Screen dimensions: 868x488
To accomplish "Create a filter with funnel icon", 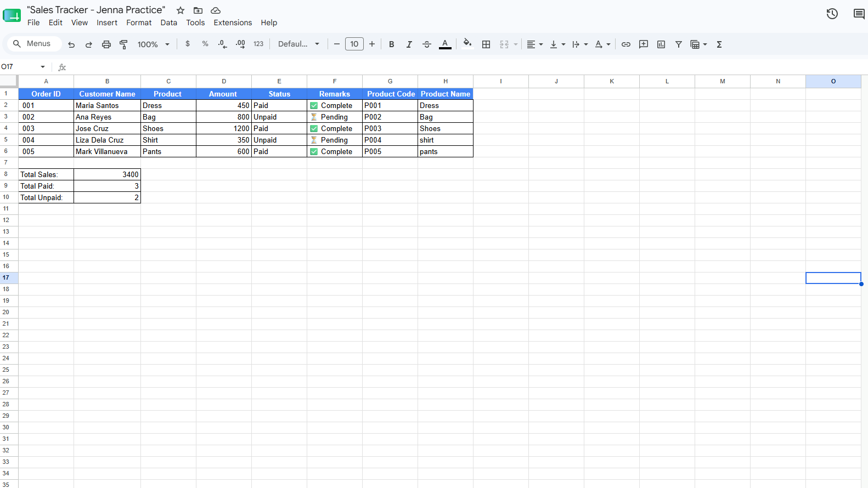I will click(x=679, y=44).
